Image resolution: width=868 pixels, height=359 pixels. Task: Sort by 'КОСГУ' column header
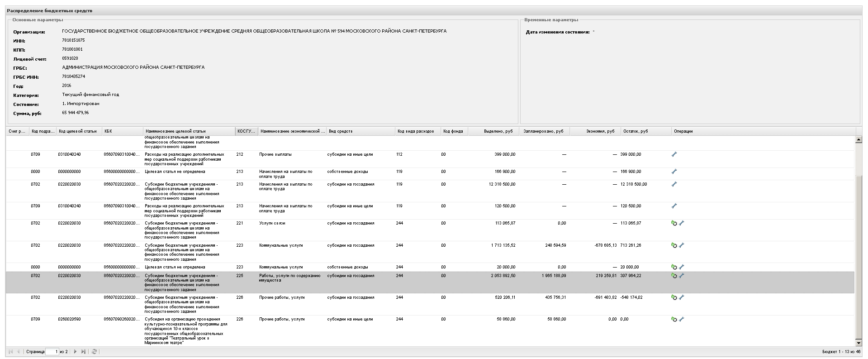[x=247, y=131]
